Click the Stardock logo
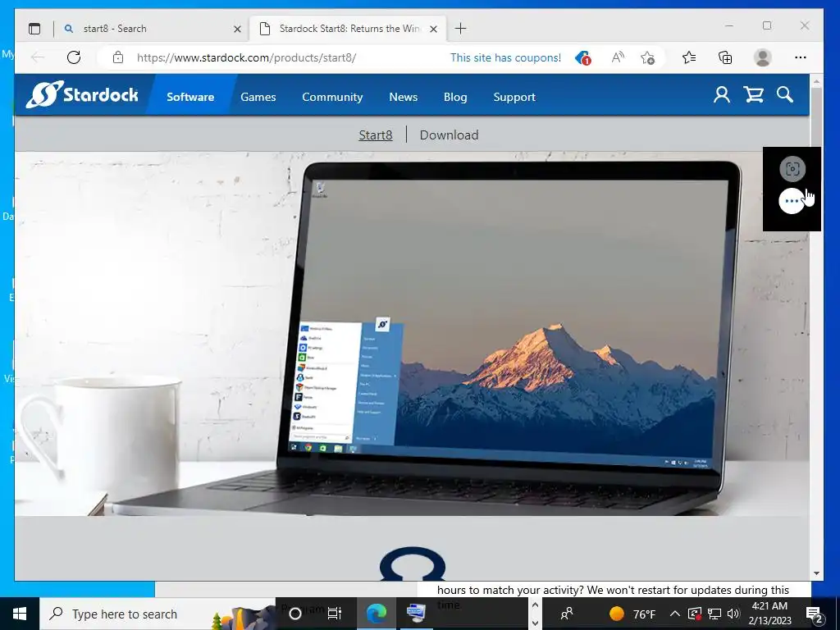Image resolution: width=840 pixels, height=630 pixels. coord(82,95)
